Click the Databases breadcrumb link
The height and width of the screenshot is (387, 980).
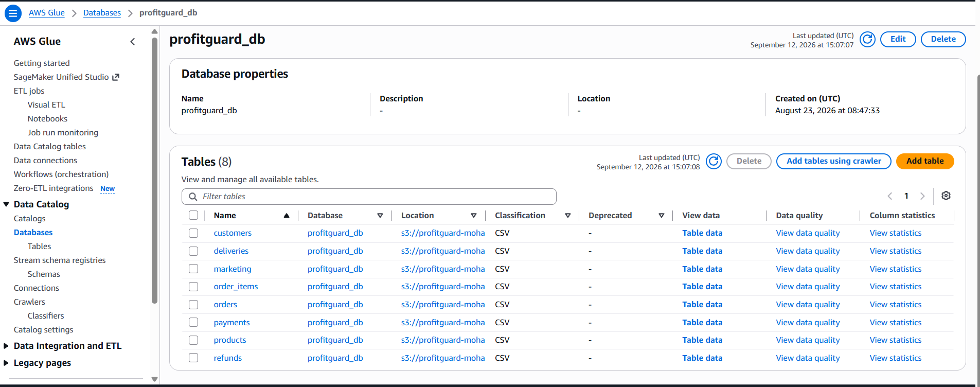point(102,13)
